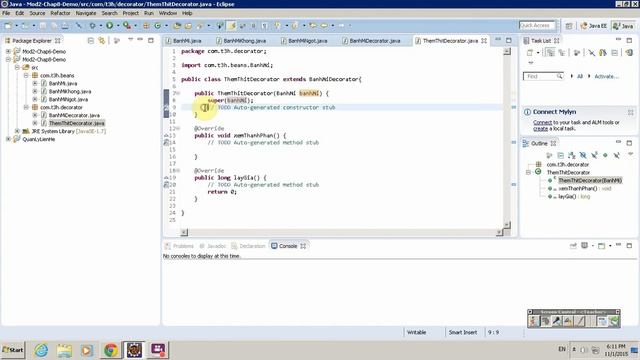Expand the JRE System Library node

[17, 131]
